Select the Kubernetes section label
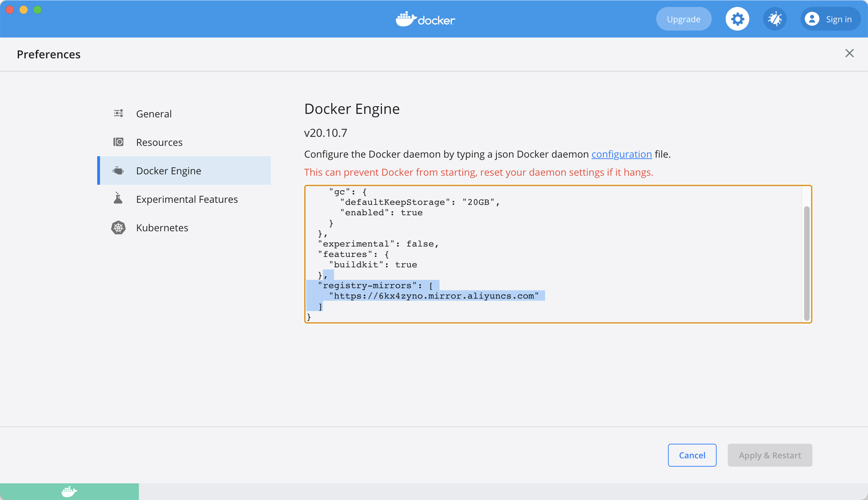The height and width of the screenshot is (500, 868). coord(162,228)
